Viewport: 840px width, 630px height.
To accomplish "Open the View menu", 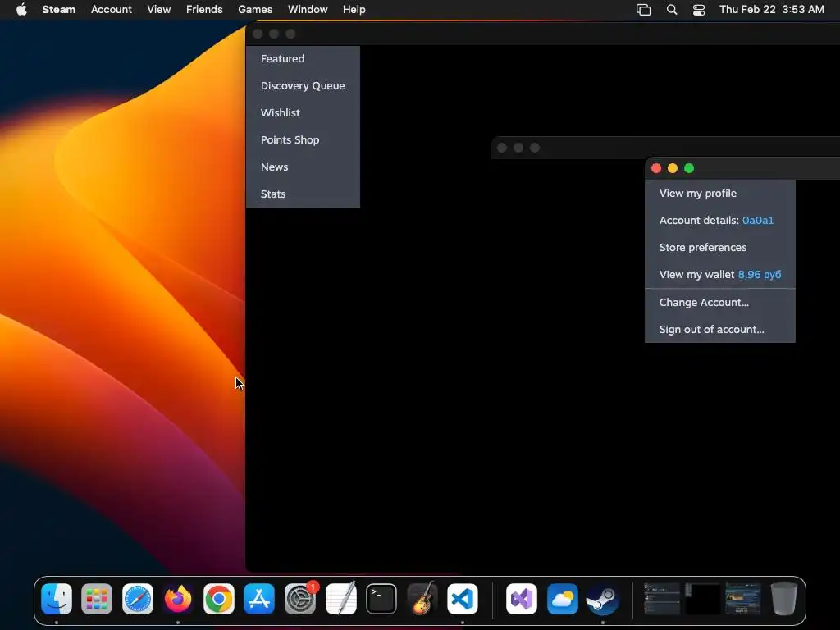I will [159, 9].
